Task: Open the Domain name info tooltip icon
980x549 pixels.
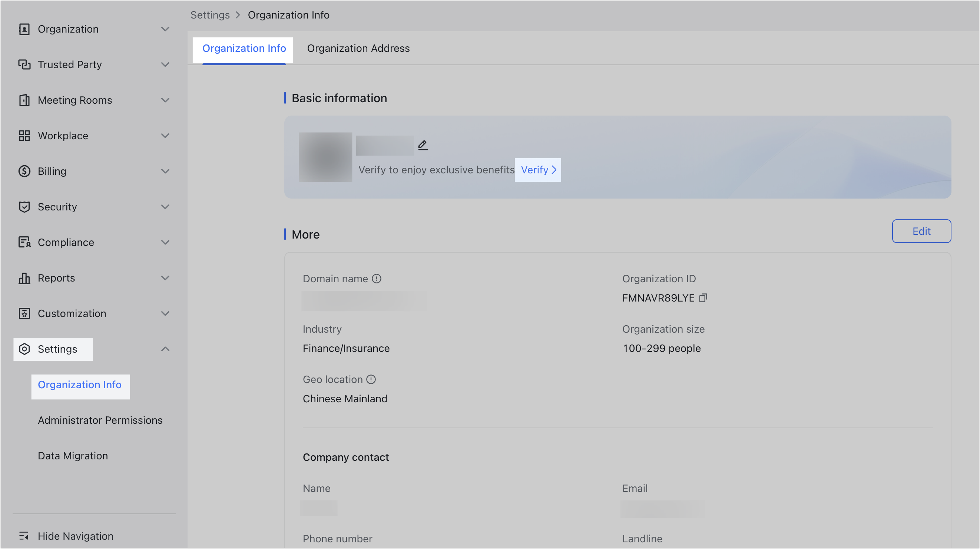Action: click(x=377, y=279)
